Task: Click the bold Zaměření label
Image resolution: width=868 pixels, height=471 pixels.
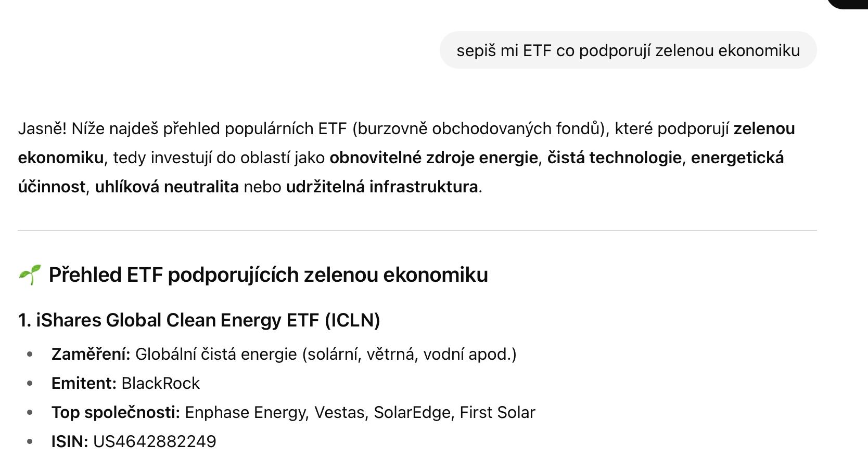Action: click(91, 354)
